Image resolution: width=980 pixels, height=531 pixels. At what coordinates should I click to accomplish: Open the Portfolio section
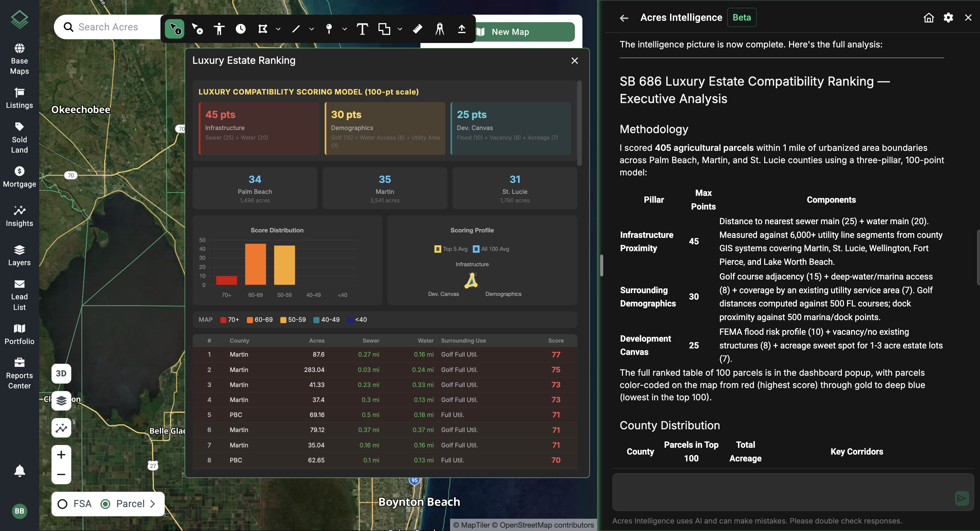[x=19, y=334]
